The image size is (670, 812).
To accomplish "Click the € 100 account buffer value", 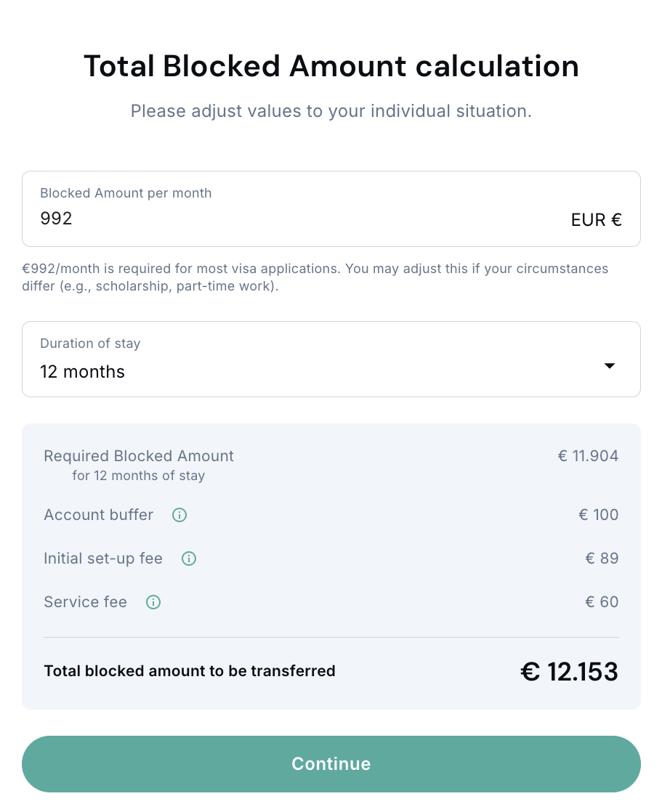I will point(598,515).
